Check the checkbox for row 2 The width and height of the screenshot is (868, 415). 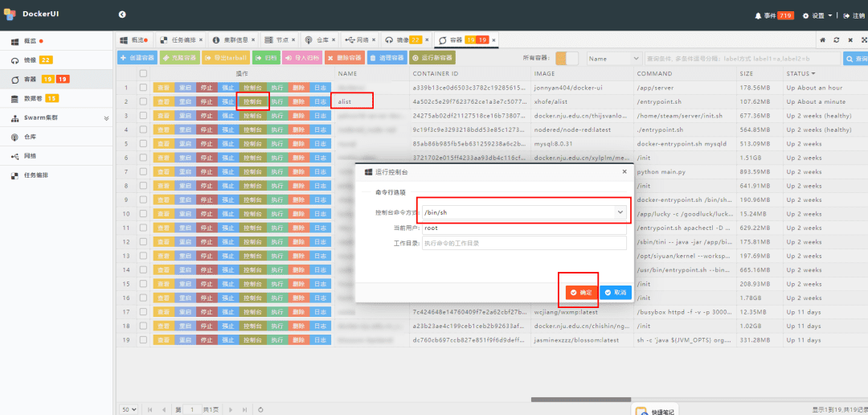click(x=143, y=101)
